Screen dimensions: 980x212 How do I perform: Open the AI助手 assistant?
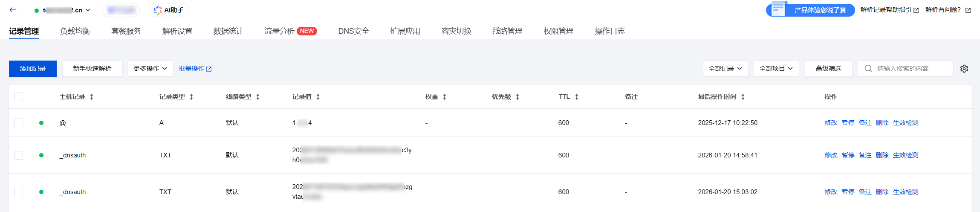(x=169, y=10)
